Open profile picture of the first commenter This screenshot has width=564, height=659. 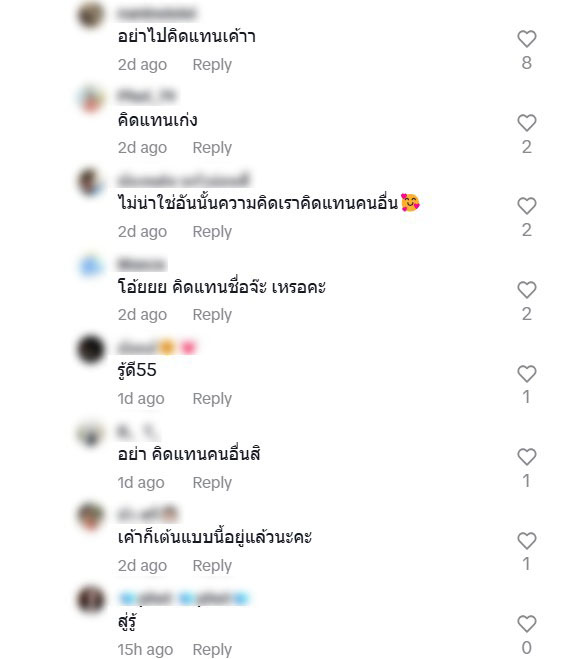[x=90, y=15]
